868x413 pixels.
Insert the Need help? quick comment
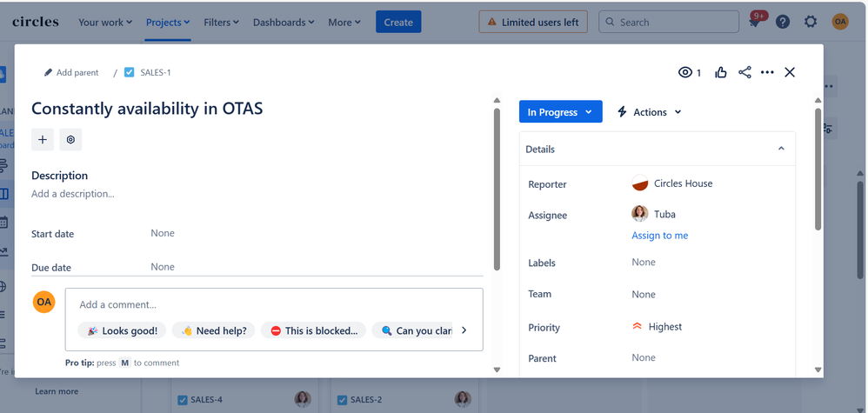(213, 330)
